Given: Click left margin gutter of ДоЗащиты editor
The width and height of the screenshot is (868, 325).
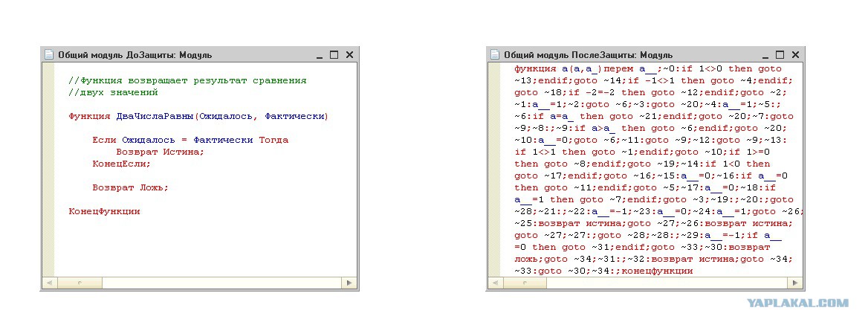Looking at the screenshot, I should pos(49,170).
